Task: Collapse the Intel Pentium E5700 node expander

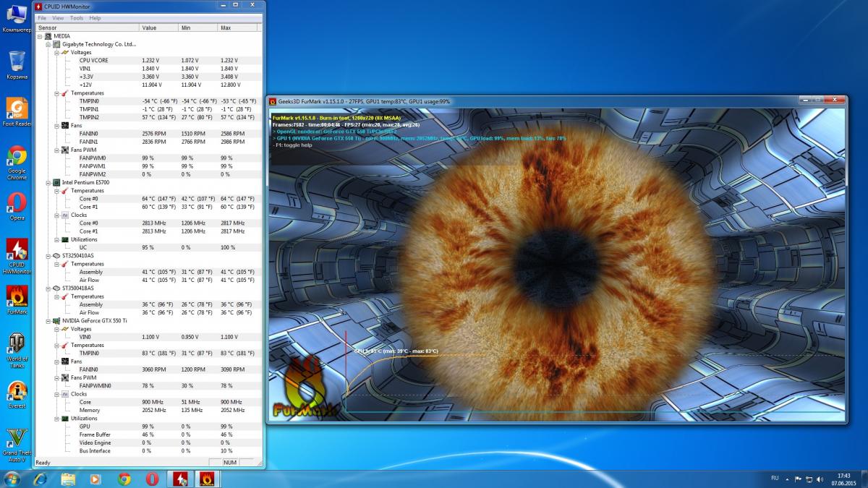Action: [48, 182]
